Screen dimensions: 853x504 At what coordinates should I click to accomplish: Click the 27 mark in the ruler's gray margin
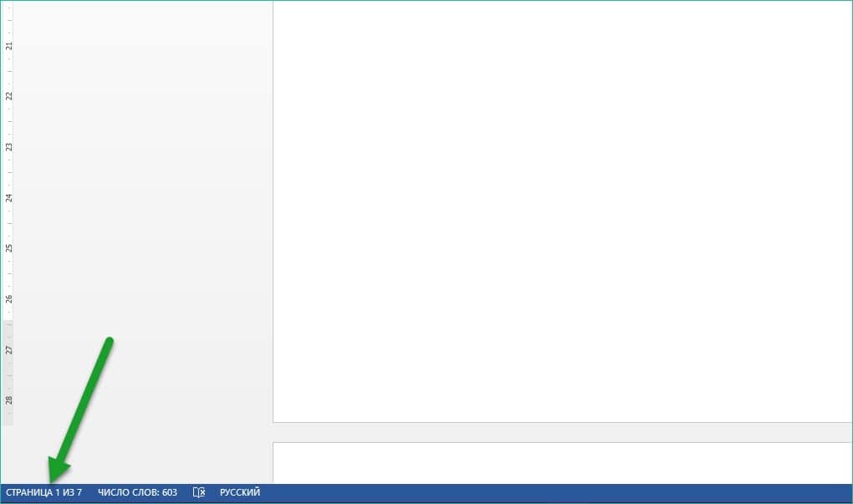coord(8,349)
